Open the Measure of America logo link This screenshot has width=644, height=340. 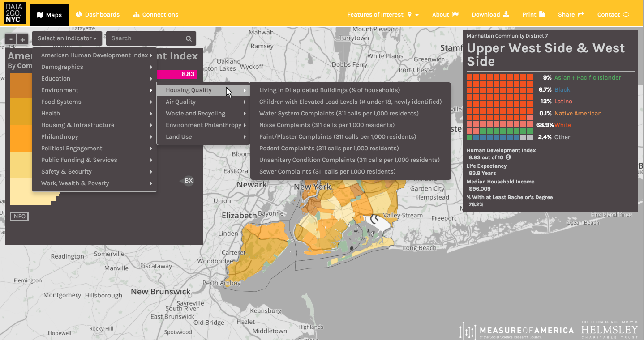(516, 330)
